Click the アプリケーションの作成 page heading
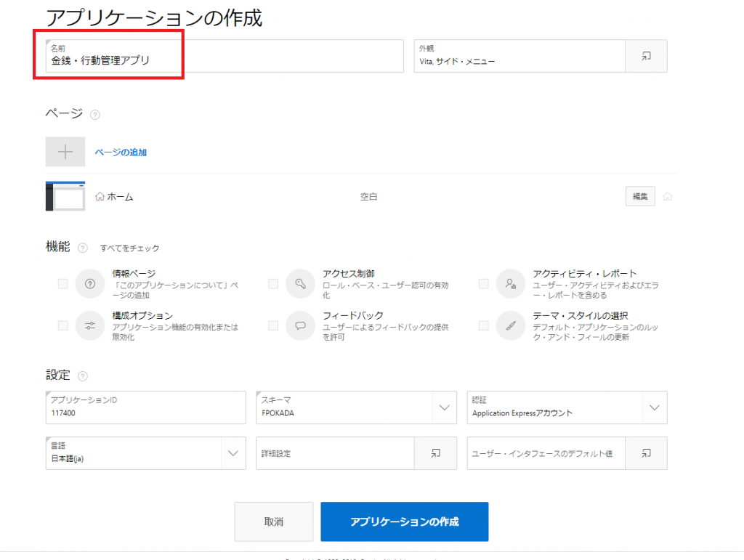The width and height of the screenshot is (744, 560). coord(154,17)
